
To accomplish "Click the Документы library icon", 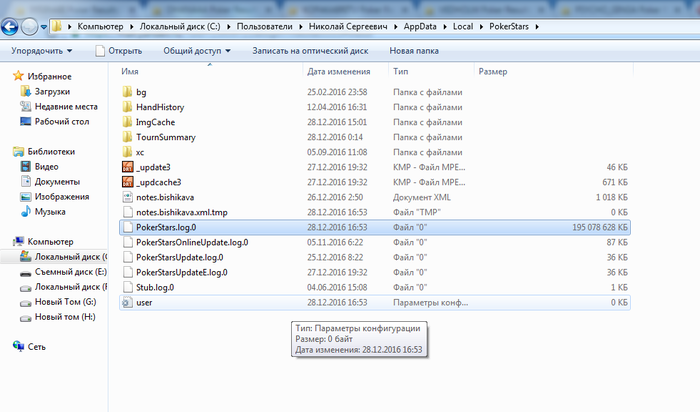I will tap(26, 181).
